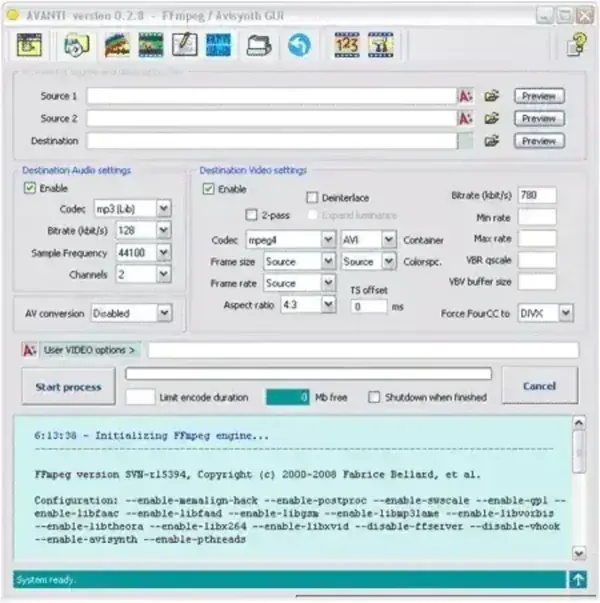Click the red A icon beside User VIDEO options
600x603 pixels.
[29, 350]
